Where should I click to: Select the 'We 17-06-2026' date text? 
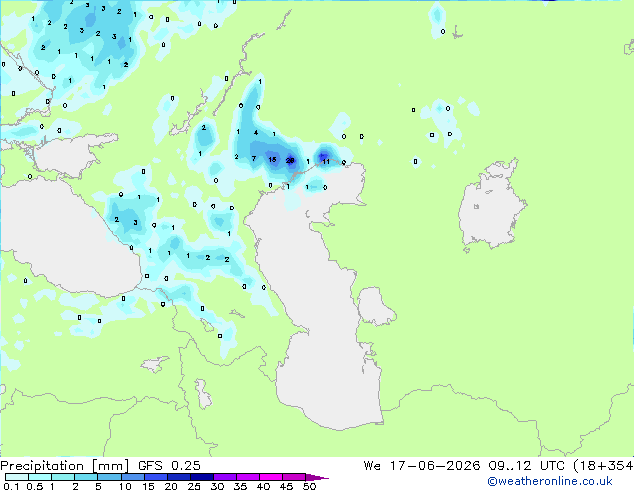point(422,466)
